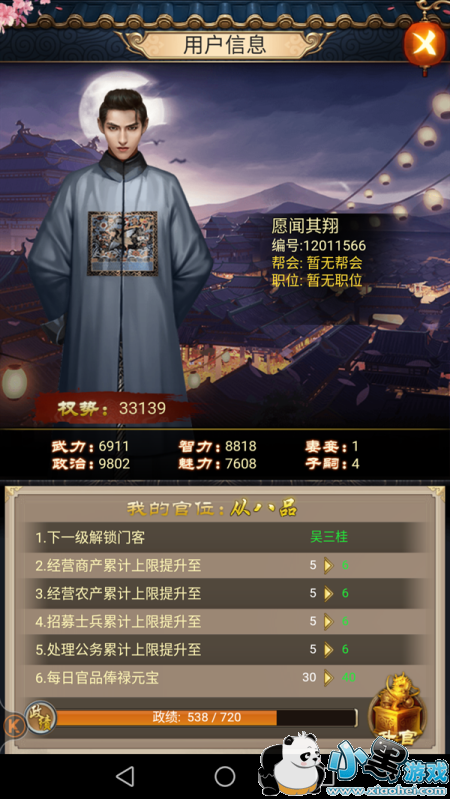Tap the round 政绩 badge icon
The height and width of the screenshot is (799, 450).
[41, 717]
